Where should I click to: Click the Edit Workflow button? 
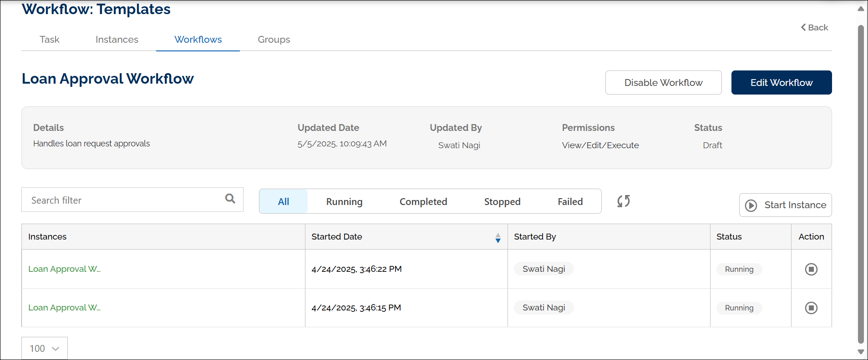[781, 82]
